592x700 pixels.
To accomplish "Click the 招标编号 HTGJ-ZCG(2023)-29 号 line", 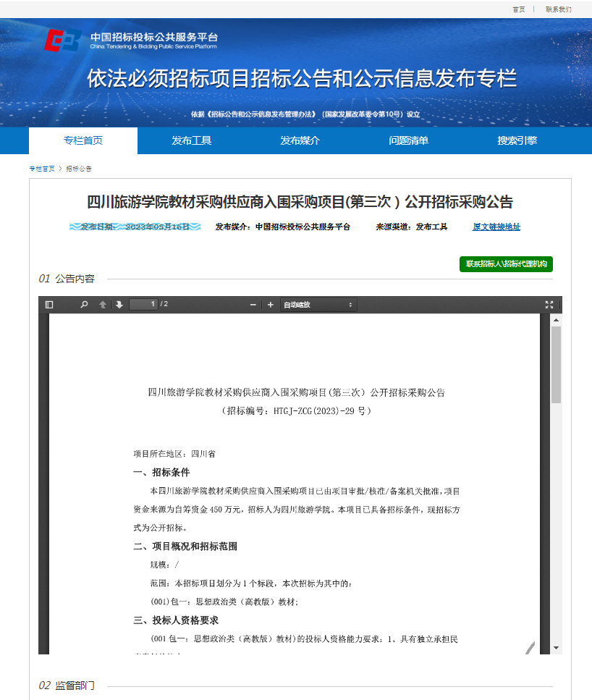I will [297, 410].
